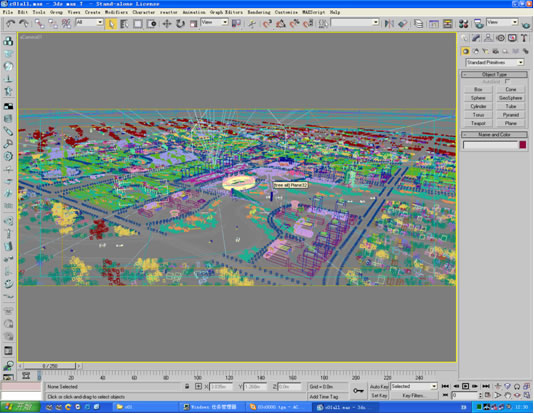Click the Undo arrow icon
Viewport: 534px width, 414px height.
click(11, 23)
